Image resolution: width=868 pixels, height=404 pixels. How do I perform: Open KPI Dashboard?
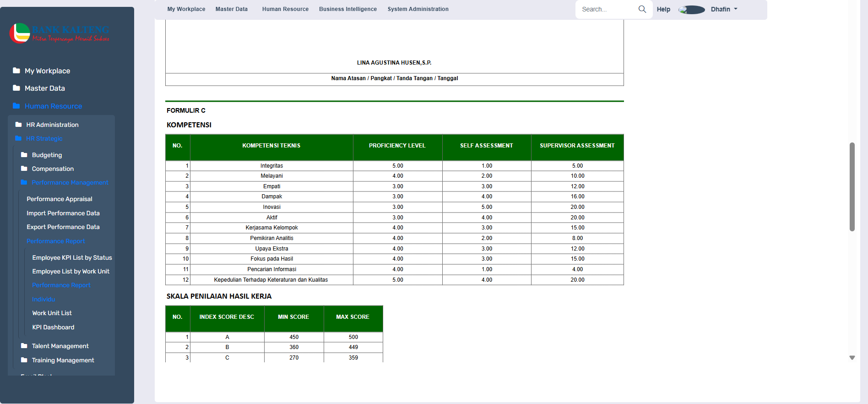click(53, 327)
